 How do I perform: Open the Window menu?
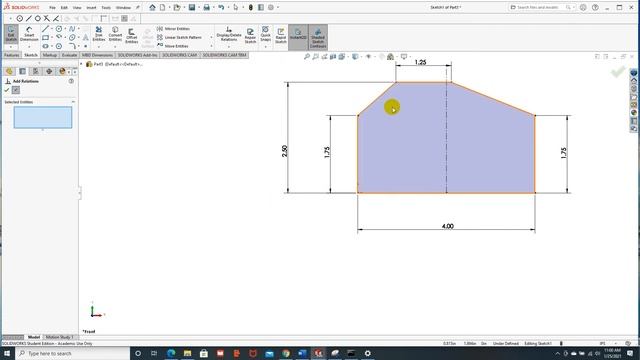[x=123, y=8]
